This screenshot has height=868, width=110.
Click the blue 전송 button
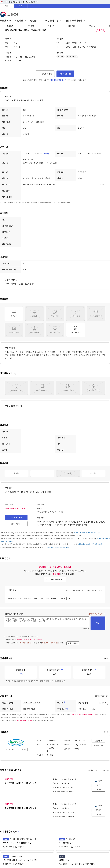(98, 623)
